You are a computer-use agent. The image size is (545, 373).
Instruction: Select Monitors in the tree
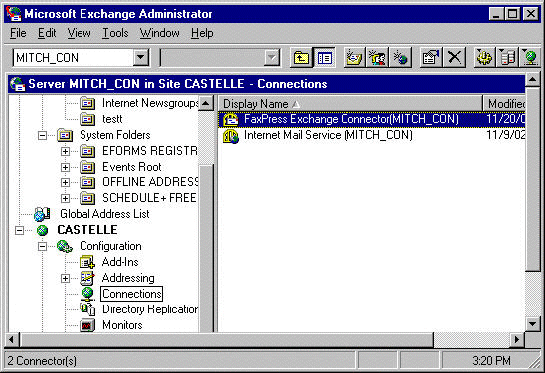coord(122,325)
